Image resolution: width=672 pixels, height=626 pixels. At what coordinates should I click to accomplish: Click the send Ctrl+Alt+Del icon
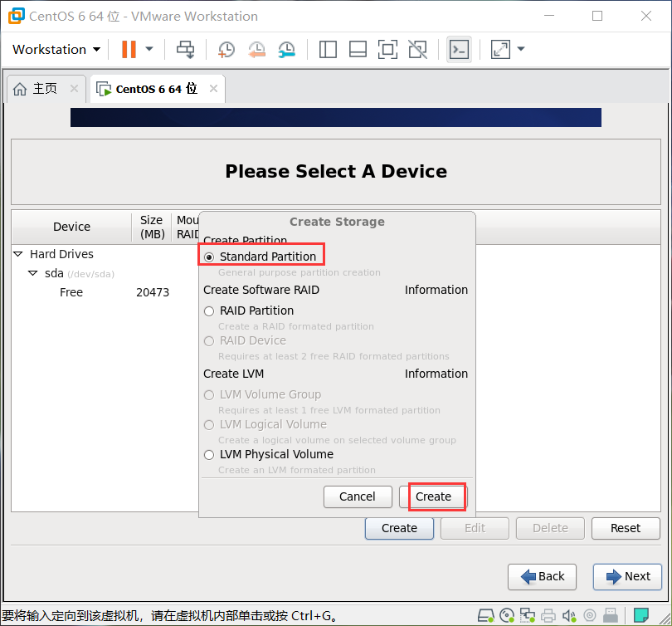186,49
